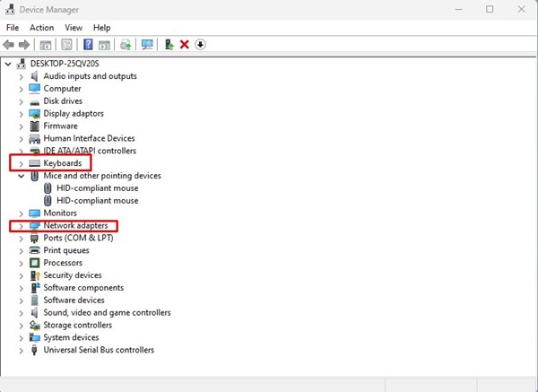The height and width of the screenshot is (392, 538).
Task: Expand the Monitors category arrow
Action: pyautogui.click(x=21, y=213)
